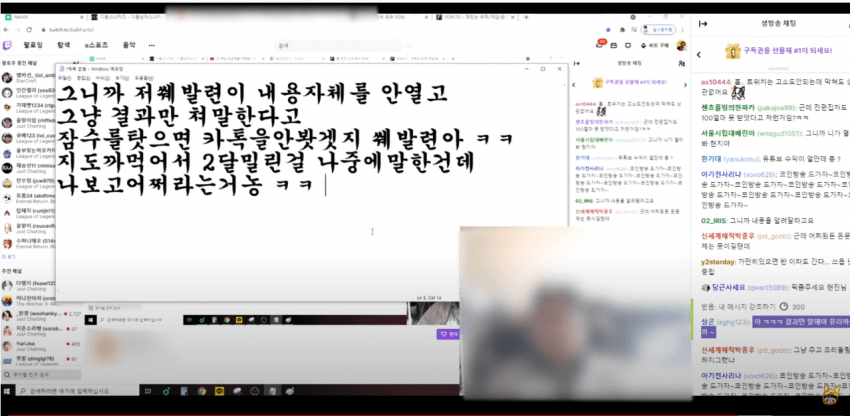The width and height of the screenshot is (850, 416).
Task: Open Chrome on the bottom taskbar
Action: point(202,391)
